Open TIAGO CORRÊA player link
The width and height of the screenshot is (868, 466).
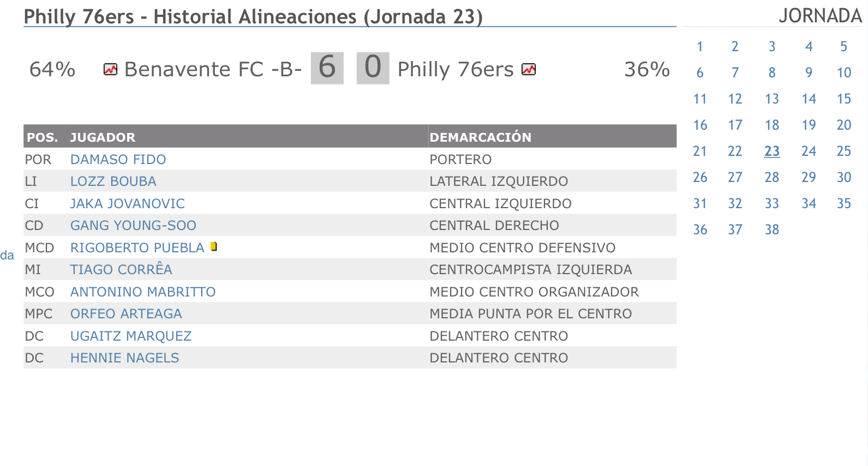tap(121, 269)
